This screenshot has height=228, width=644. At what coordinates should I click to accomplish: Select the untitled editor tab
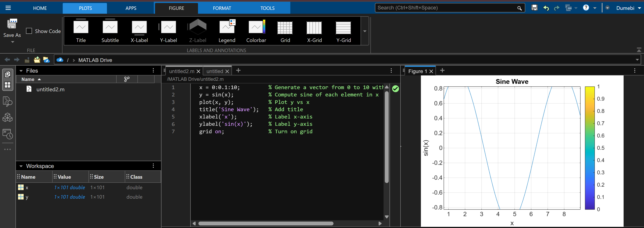click(215, 71)
